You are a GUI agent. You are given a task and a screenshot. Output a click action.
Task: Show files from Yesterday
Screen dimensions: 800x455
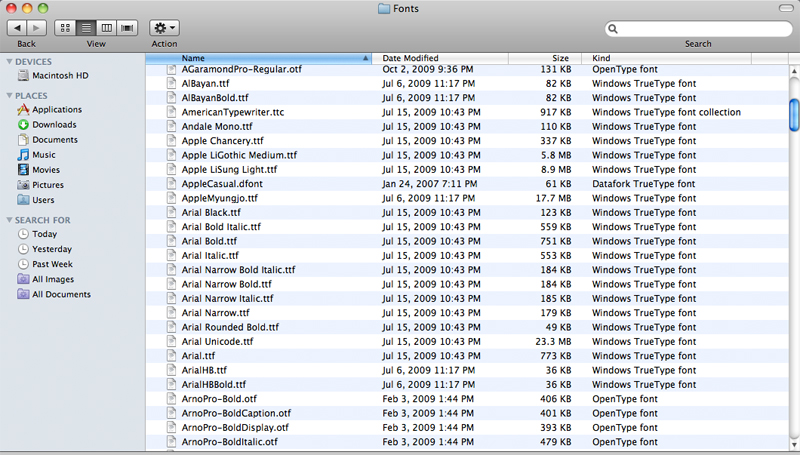pyautogui.click(x=45, y=249)
